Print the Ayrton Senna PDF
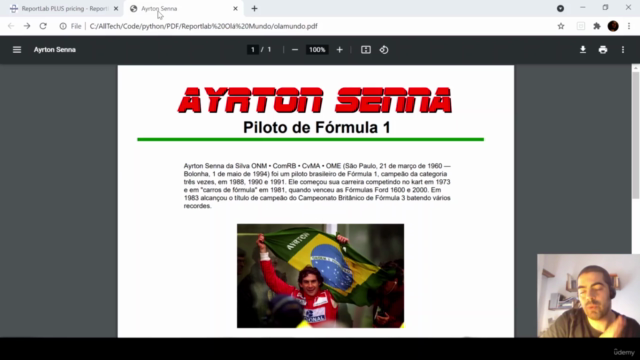This screenshot has height=360, width=640. tap(603, 50)
